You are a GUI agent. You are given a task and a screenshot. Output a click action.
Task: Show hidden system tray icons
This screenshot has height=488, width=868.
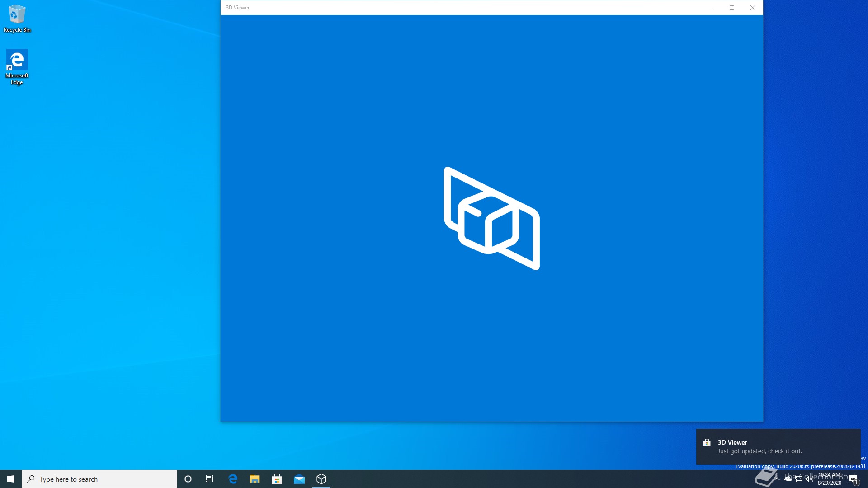(777, 479)
